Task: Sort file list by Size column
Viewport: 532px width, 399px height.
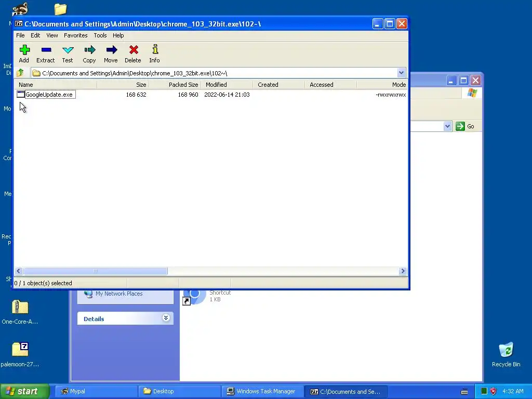Action: pyautogui.click(x=123, y=85)
